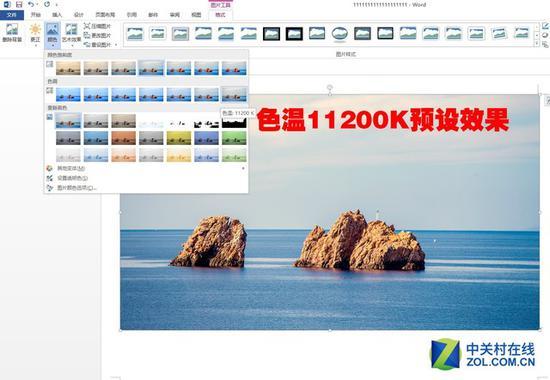Choose the dark green recolor preset

[234, 138]
